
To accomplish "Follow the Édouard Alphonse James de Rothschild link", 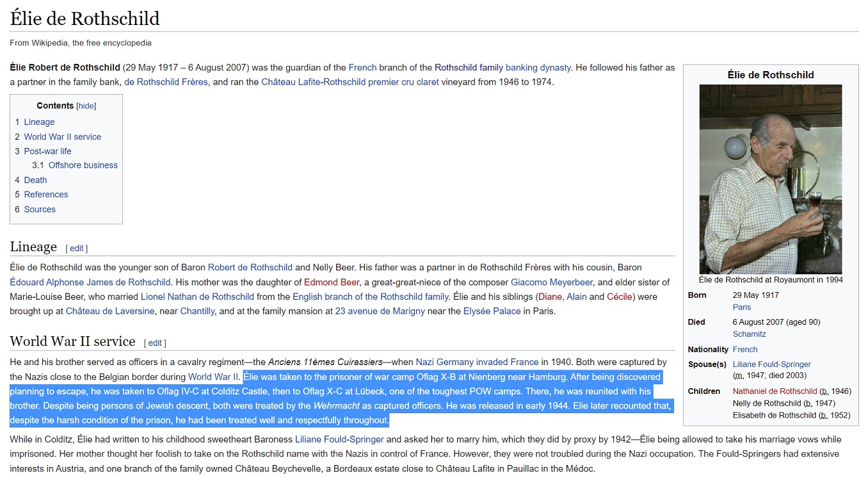I will 90,282.
